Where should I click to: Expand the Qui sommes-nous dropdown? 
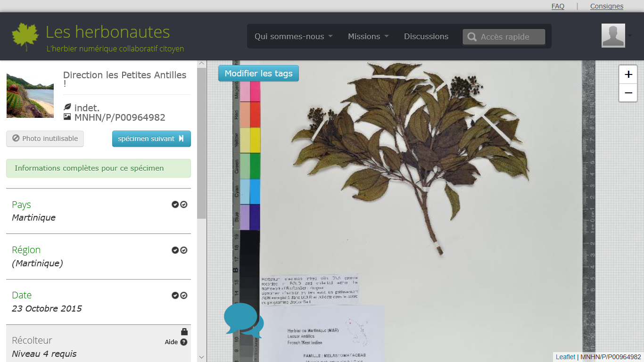point(293,36)
